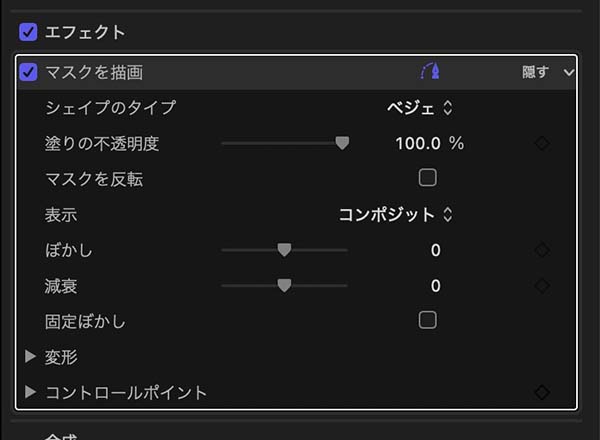Click the ぼかし value field showing 0
Viewport: 600px width, 440px height.
point(435,250)
